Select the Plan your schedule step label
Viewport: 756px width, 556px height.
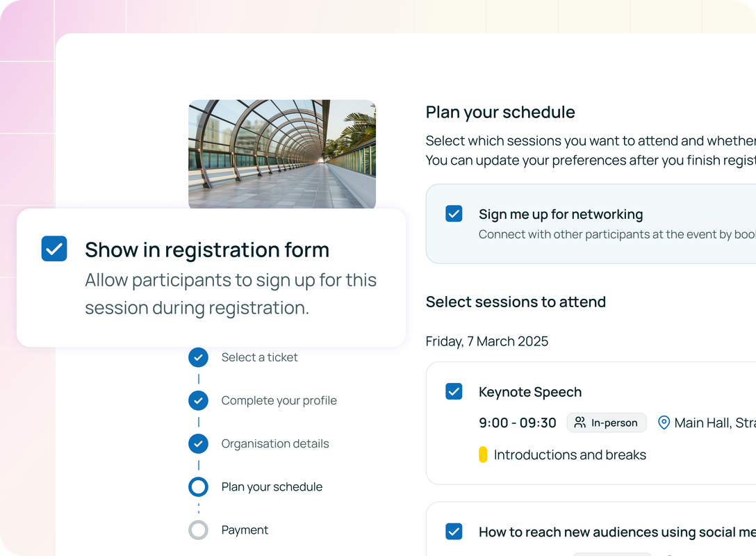[x=272, y=487]
